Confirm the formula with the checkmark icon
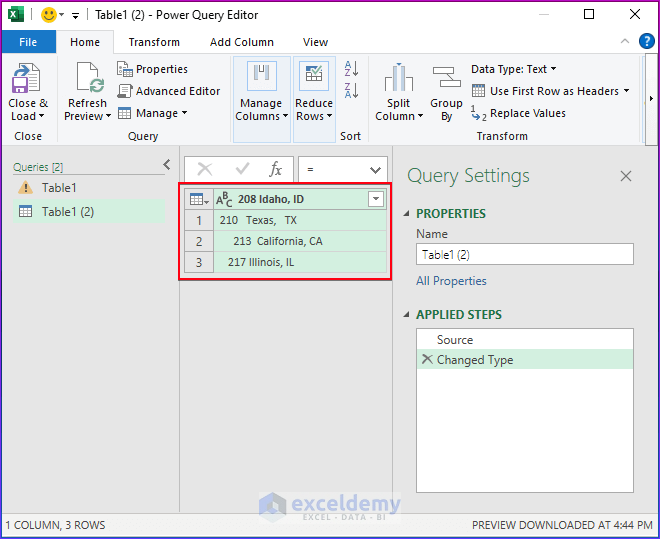The image size is (660, 539). 242,169
